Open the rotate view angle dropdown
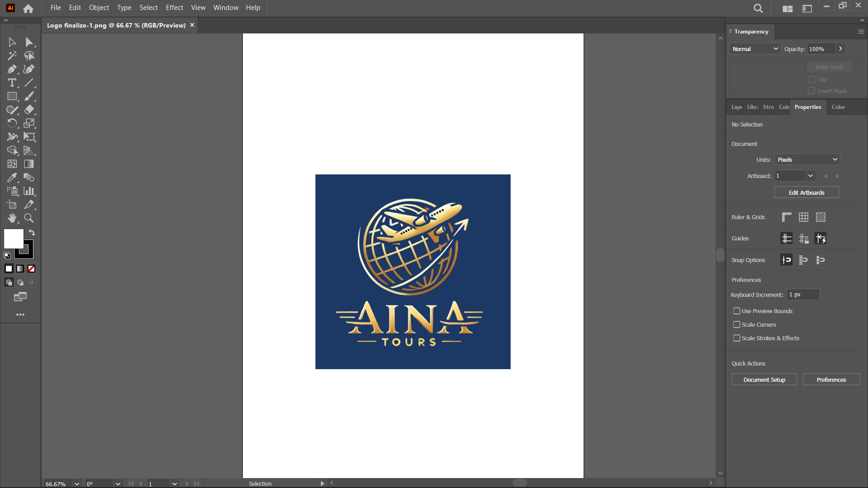The height and width of the screenshot is (488, 868). click(118, 483)
